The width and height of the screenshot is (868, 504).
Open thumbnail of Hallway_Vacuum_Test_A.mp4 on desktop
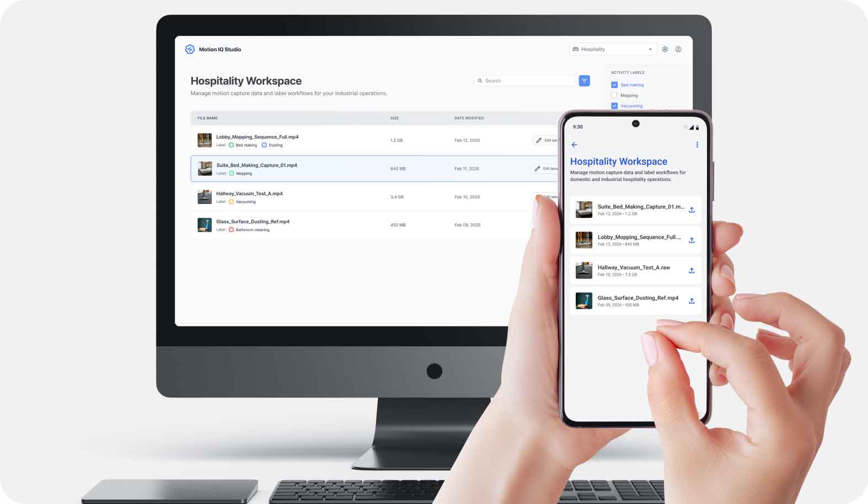[x=205, y=197]
